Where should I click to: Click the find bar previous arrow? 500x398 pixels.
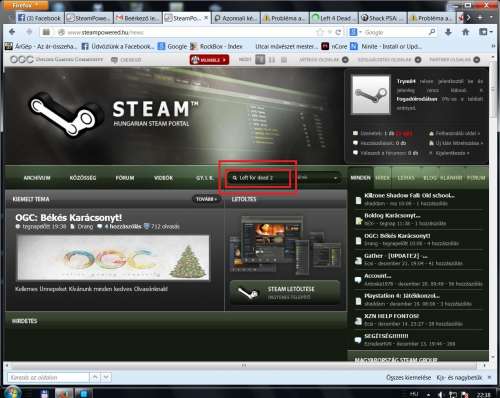[95, 377]
